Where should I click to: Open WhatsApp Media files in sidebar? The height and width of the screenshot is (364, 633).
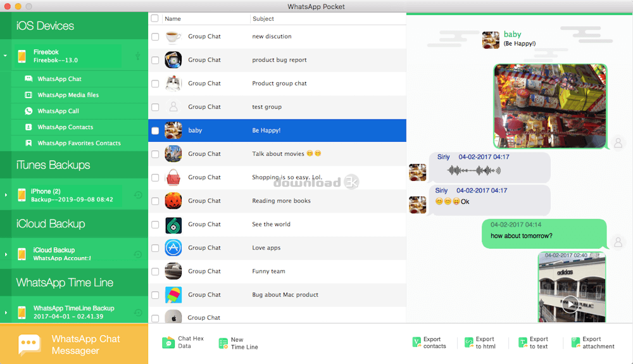pyautogui.click(x=68, y=95)
